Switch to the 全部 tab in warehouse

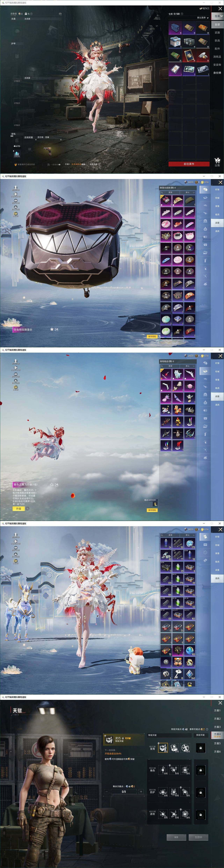click(x=217, y=25)
